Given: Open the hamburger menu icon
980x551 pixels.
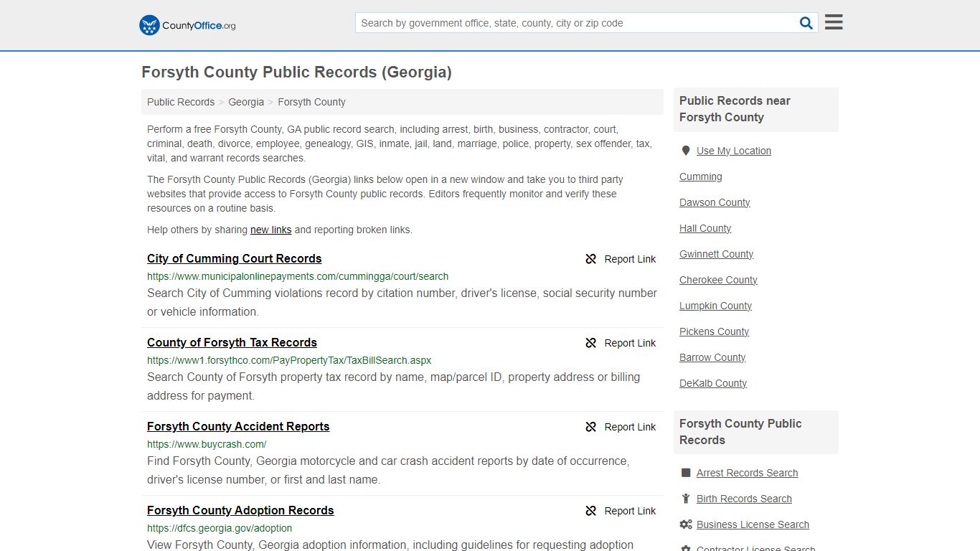Looking at the screenshot, I should [x=834, y=22].
